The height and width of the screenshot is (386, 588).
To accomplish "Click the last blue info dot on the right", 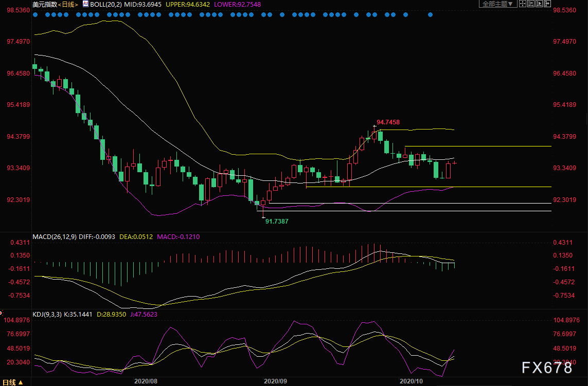I will coord(431,14).
